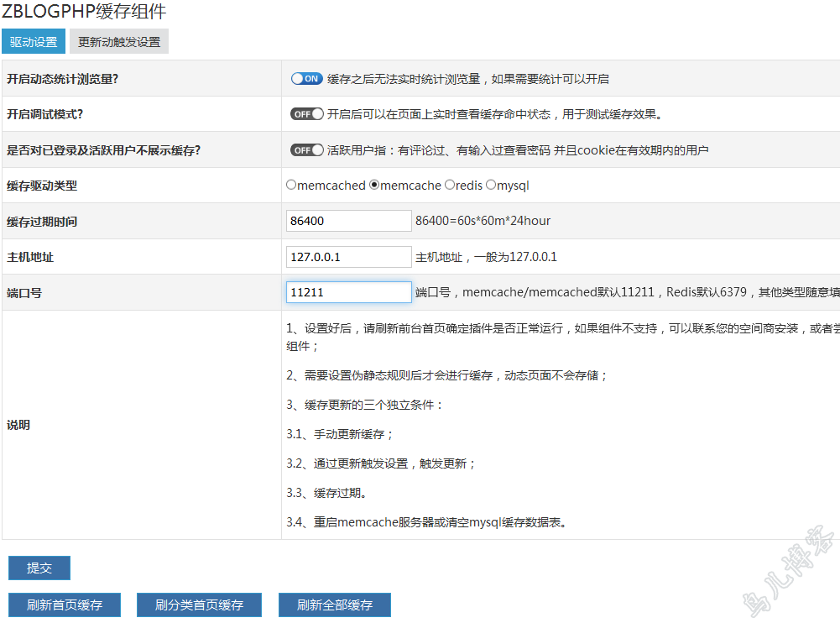Click the line about 重启memcache服务器或清空mysql缓存数据表
The width and height of the screenshot is (840, 623).
[426, 522]
